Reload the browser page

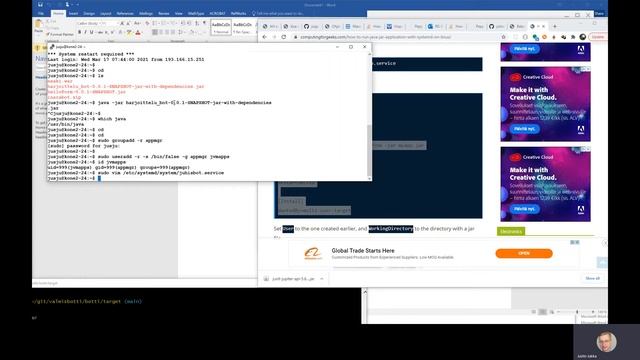pos(284,37)
